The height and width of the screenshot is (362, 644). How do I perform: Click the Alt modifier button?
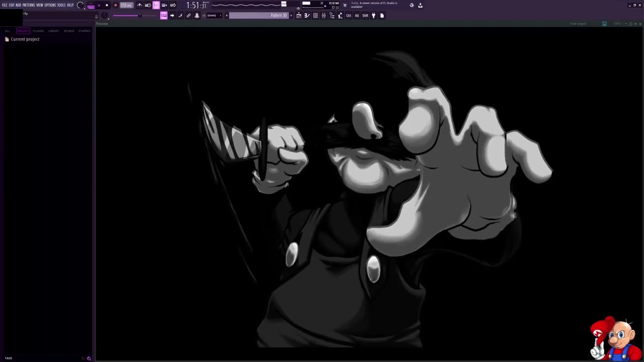point(357,16)
